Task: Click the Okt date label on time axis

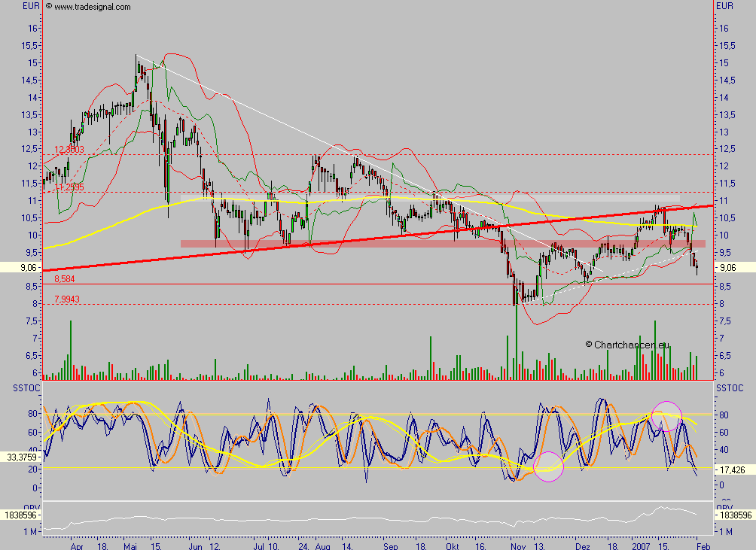Action: tap(453, 545)
